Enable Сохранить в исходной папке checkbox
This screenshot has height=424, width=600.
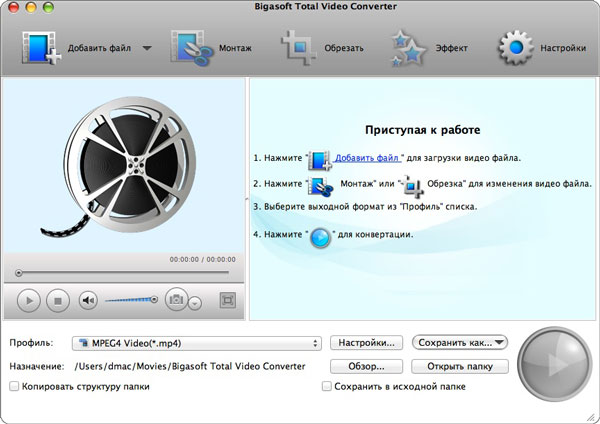(x=326, y=386)
